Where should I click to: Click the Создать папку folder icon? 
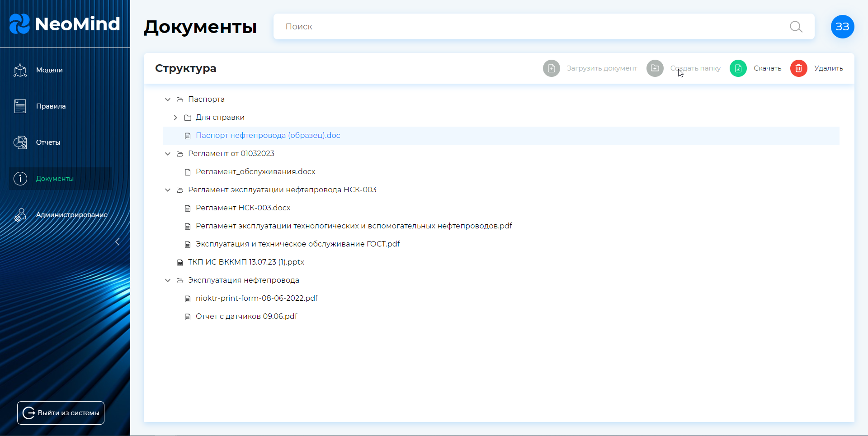(x=655, y=68)
